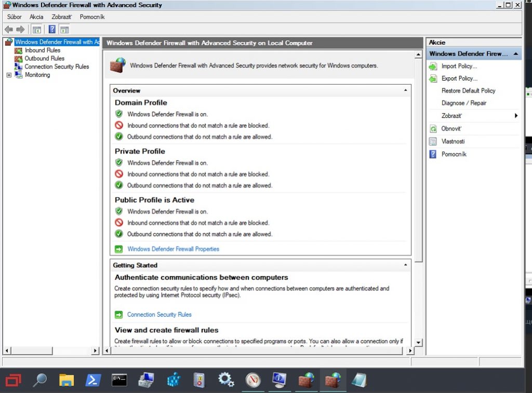Viewport: 532px width, 393px height.
Task: Select Export Policy... action
Action: coord(459,78)
